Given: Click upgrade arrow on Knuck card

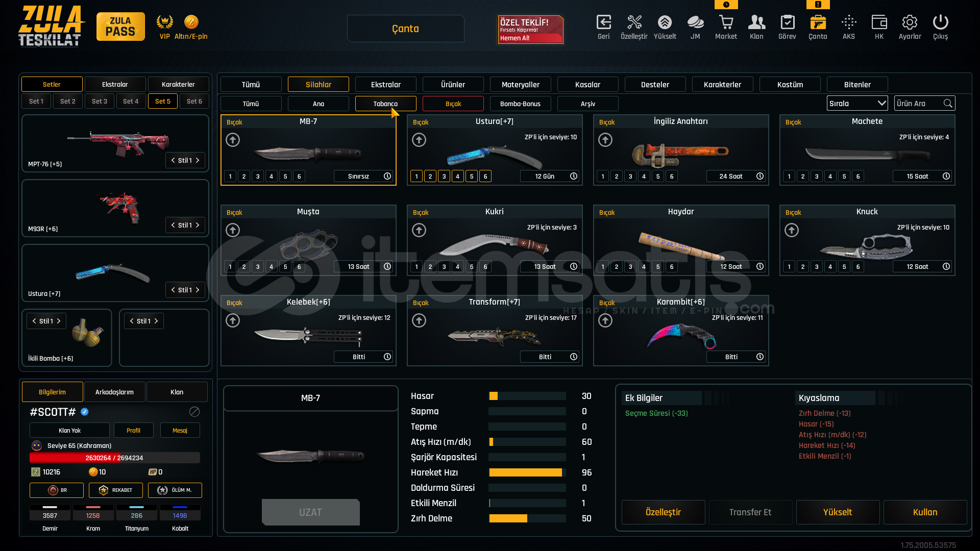Looking at the screenshot, I should click(792, 230).
